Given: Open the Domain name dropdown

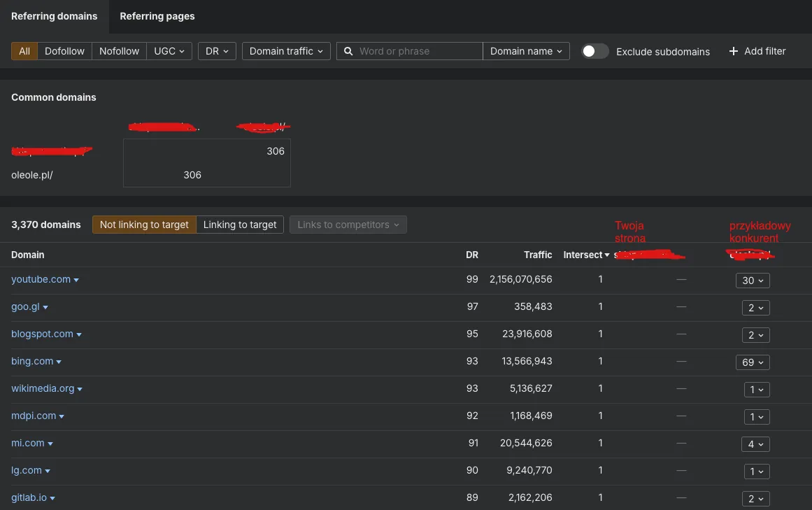Looking at the screenshot, I should pyautogui.click(x=526, y=51).
